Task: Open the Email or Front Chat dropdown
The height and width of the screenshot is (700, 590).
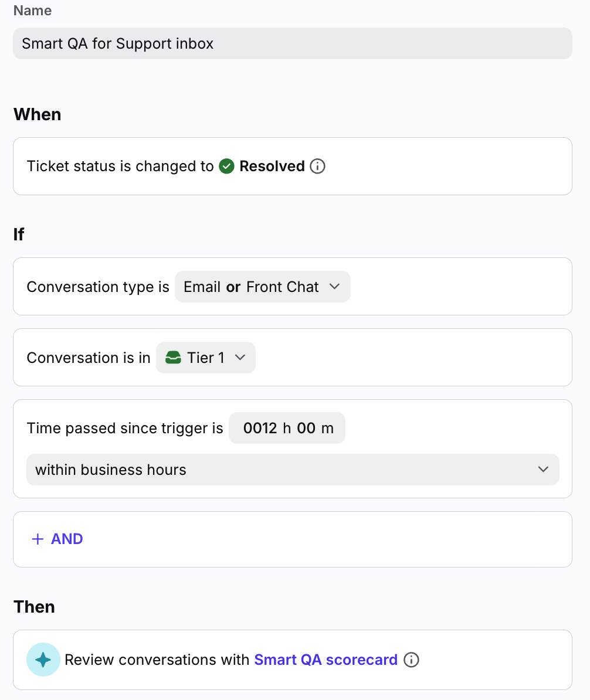Action: pyautogui.click(x=262, y=287)
